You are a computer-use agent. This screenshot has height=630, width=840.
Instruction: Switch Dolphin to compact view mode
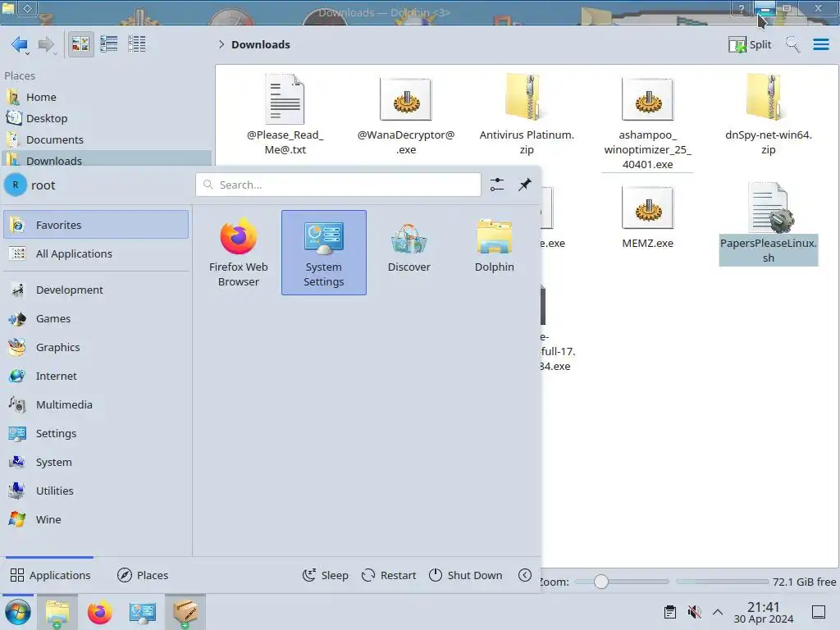(109, 44)
